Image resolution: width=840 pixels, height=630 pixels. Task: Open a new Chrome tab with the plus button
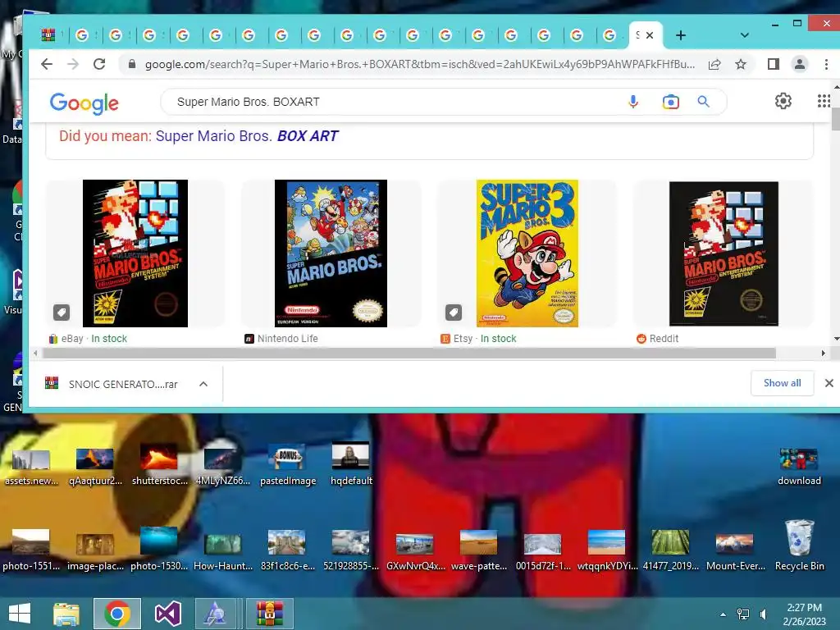(x=680, y=35)
